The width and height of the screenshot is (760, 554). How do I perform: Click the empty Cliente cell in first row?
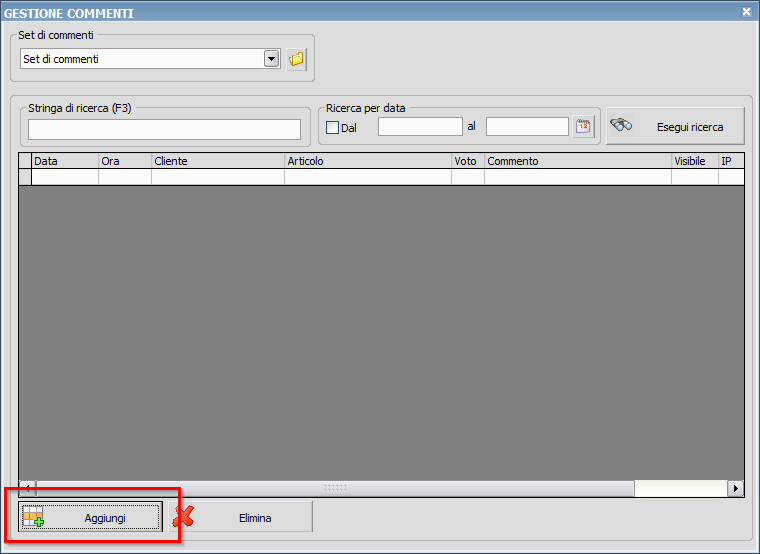[x=218, y=177]
